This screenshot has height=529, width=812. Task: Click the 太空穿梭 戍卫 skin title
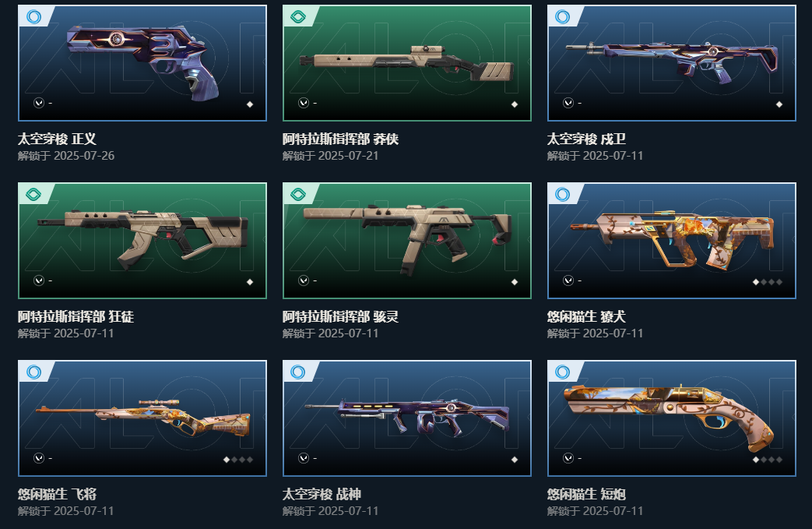586,139
